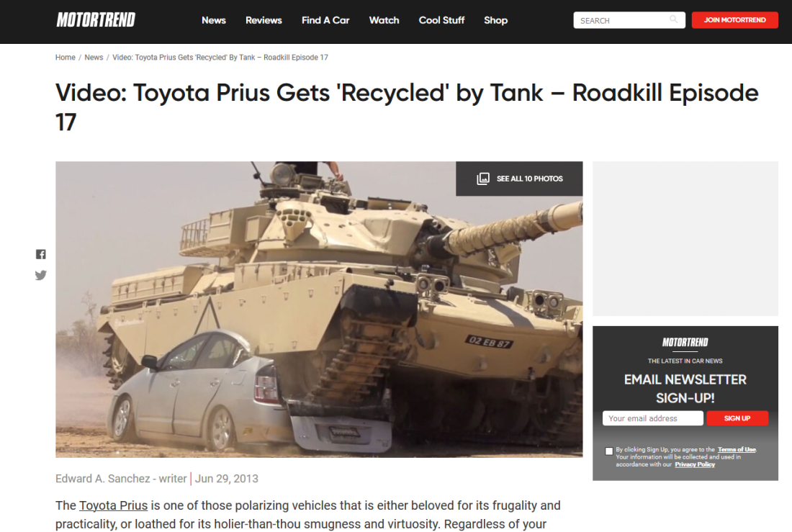Click the email address field

coord(652,418)
